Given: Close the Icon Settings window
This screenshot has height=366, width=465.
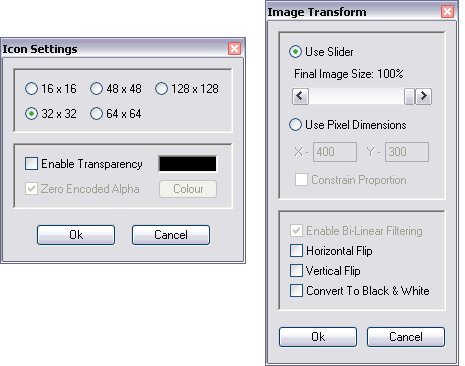Looking at the screenshot, I should pos(235,49).
